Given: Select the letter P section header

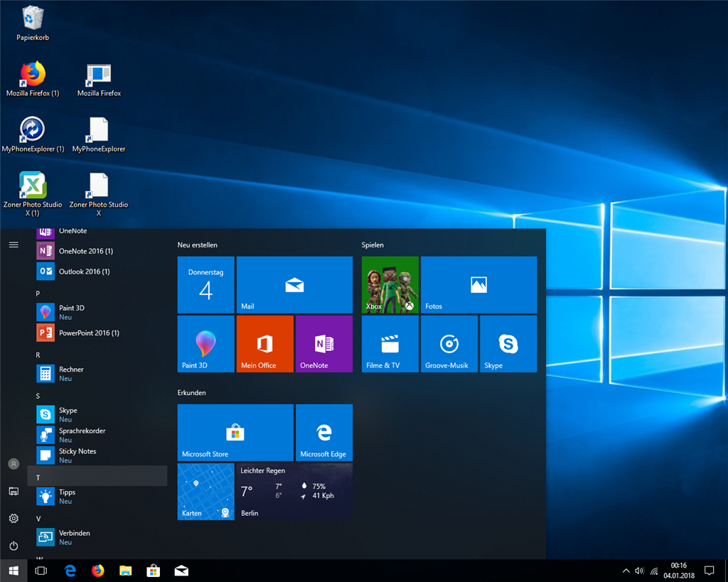Looking at the screenshot, I should pyautogui.click(x=97, y=293).
